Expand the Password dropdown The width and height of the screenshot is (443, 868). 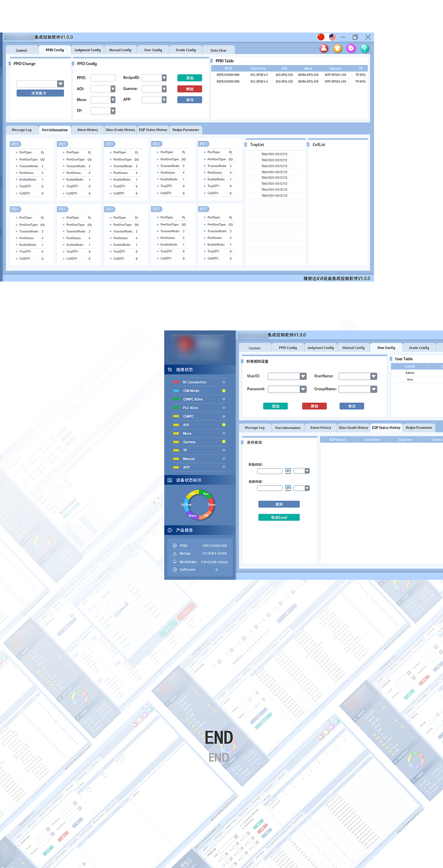[303, 390]
